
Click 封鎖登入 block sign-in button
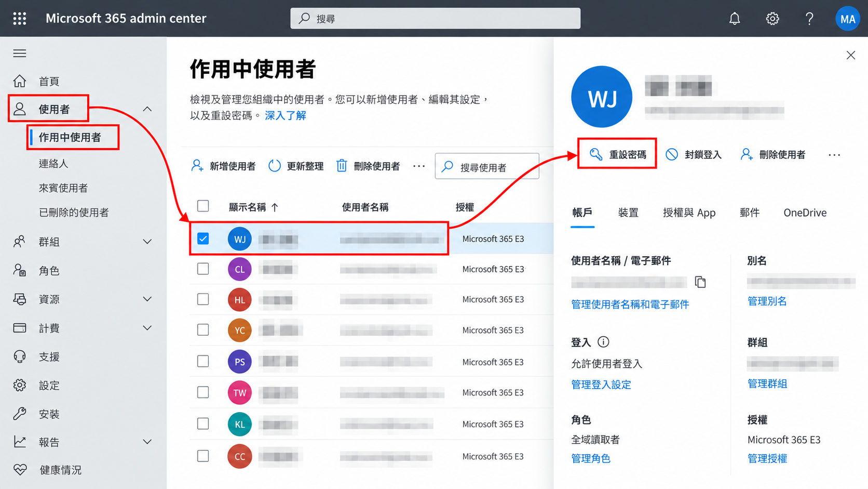point(694,154)
